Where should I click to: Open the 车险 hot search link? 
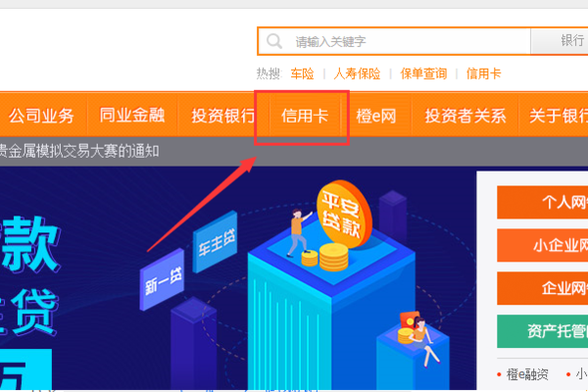tap(302, 73)
